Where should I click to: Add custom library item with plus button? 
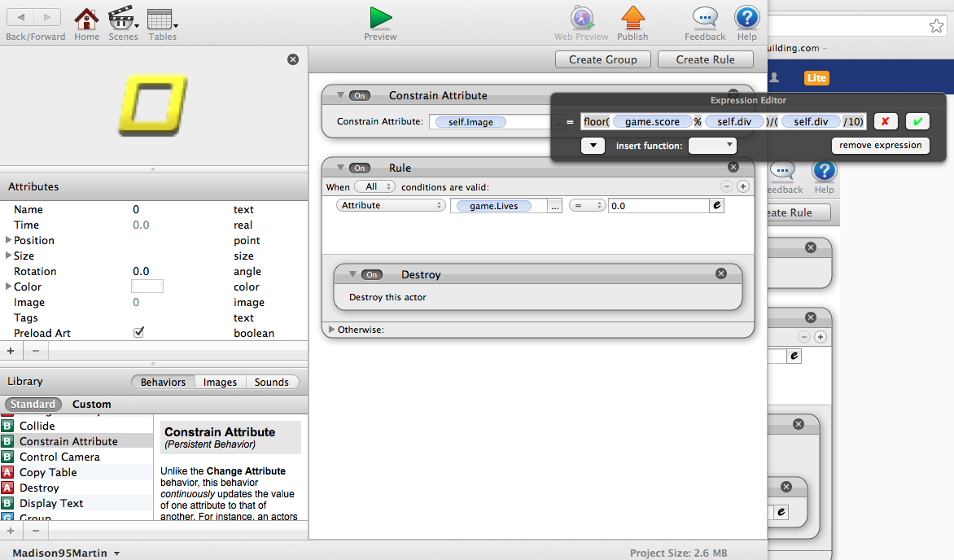(x=11, y=531)
